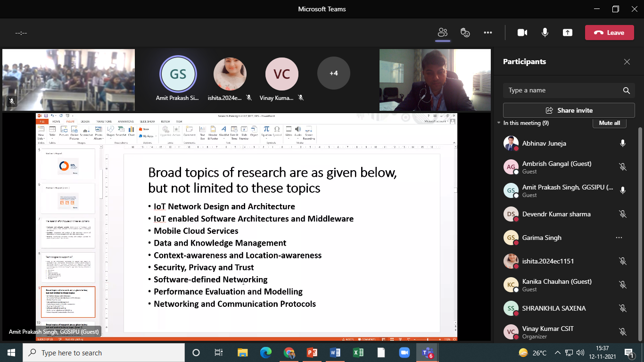Toggle the microphone in meeting toolbar
Image resolution: width=644 pixels, height=362 pixels.
point(545,33)
